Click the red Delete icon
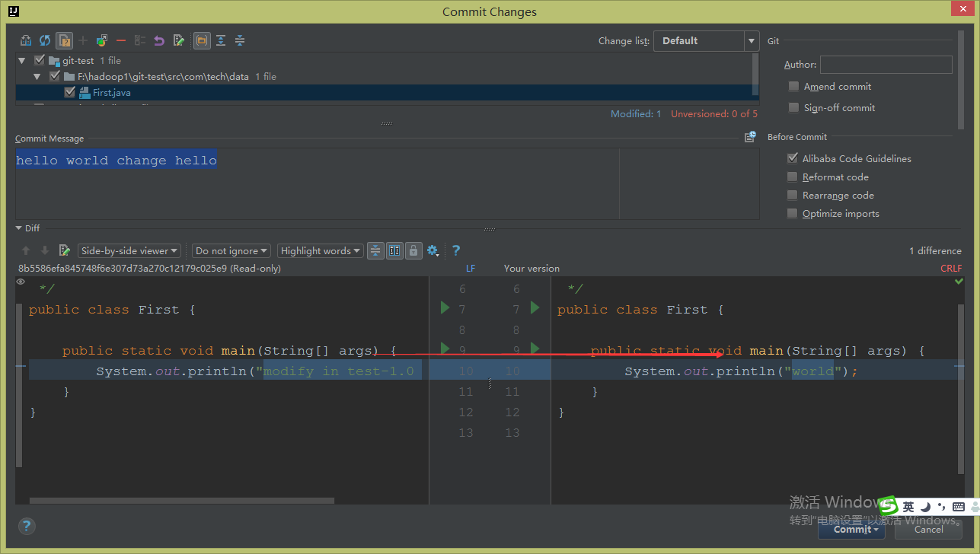Screen dimensions: 980x554 [121, 40]
